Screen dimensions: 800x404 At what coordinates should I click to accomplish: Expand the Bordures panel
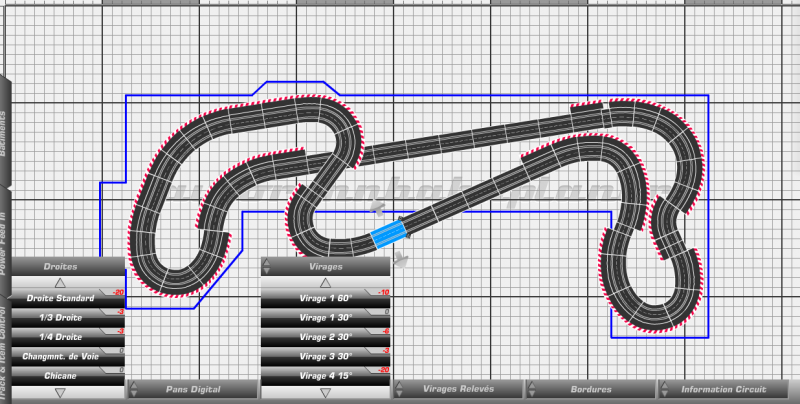(x=590, y=389)
